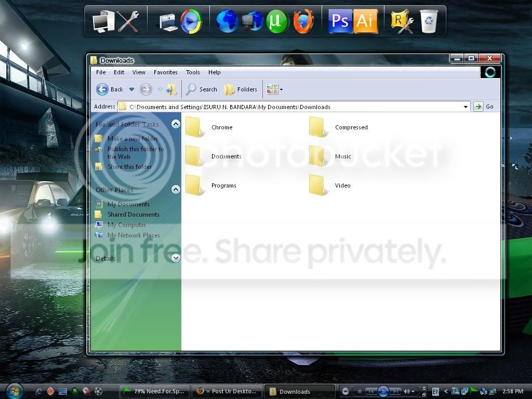Open the blue globe browser dock icon
The width and height of the screenshot is (532, 399).
point(228,21)
